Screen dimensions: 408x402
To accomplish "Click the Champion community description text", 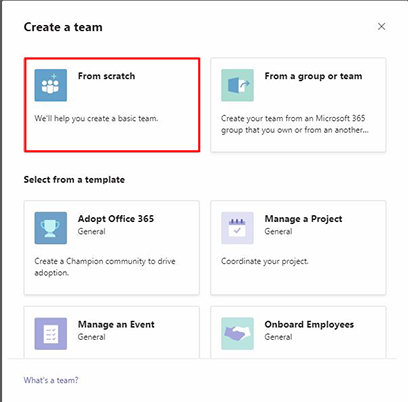I will [105, 267].
